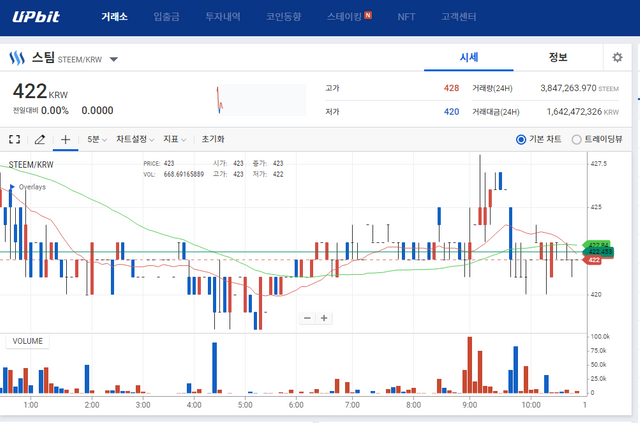This screenshot has height=423, width=640.
Task: Click the STEEM/KRW chart title label
Action: [x=31, y=165]
